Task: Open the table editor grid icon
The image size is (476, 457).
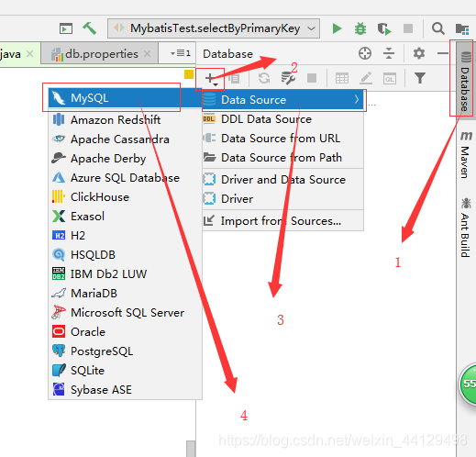Action: click(x=341, y=78)
